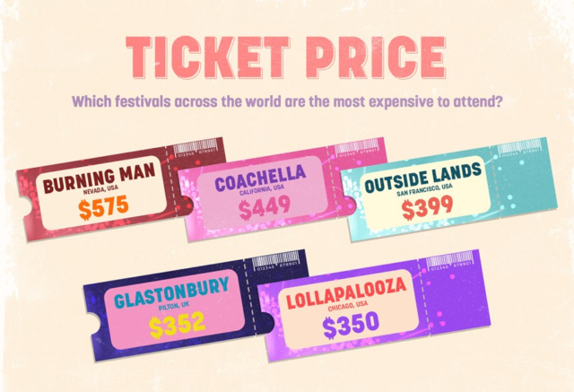
Task: Select the $449 Coachella price
Action: tap(265, 207)
